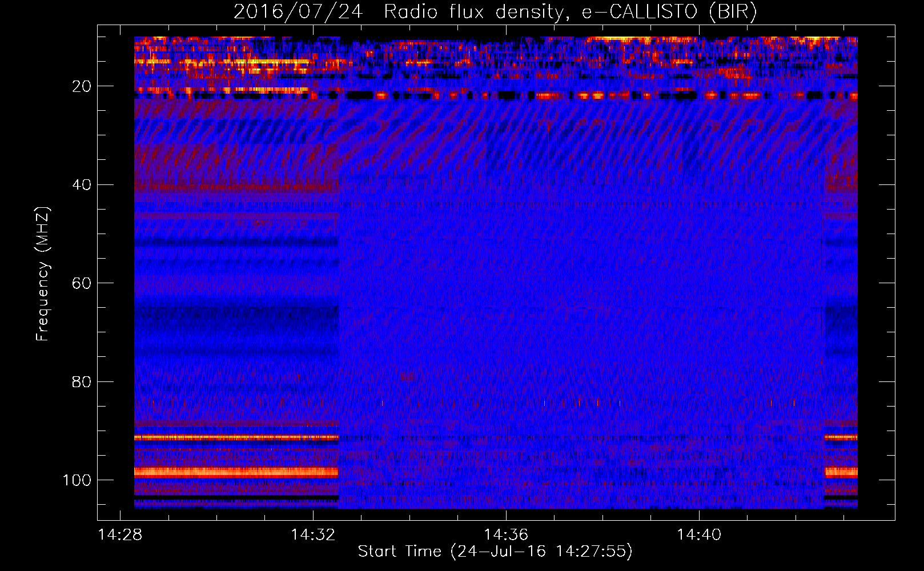Click the time tick label '14:32'
The height and width of the screenshot is (571, 924).
coord(313,535)
